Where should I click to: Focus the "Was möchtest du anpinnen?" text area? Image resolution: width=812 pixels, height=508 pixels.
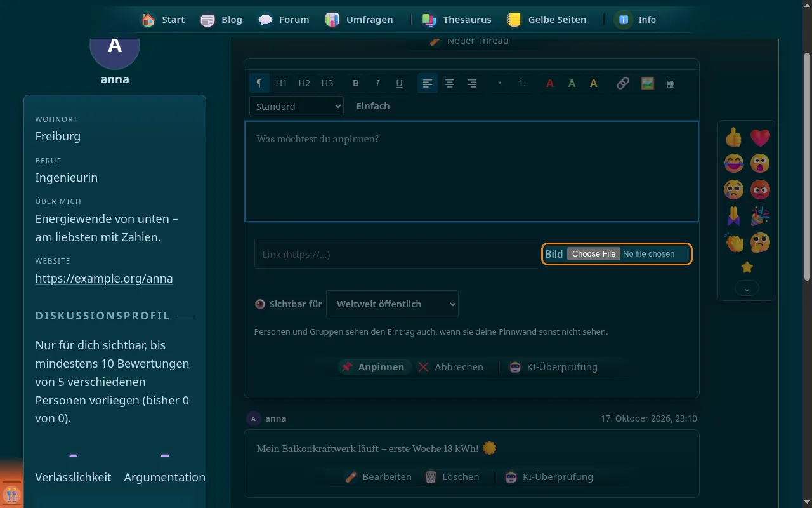click(x=471, y=171)
